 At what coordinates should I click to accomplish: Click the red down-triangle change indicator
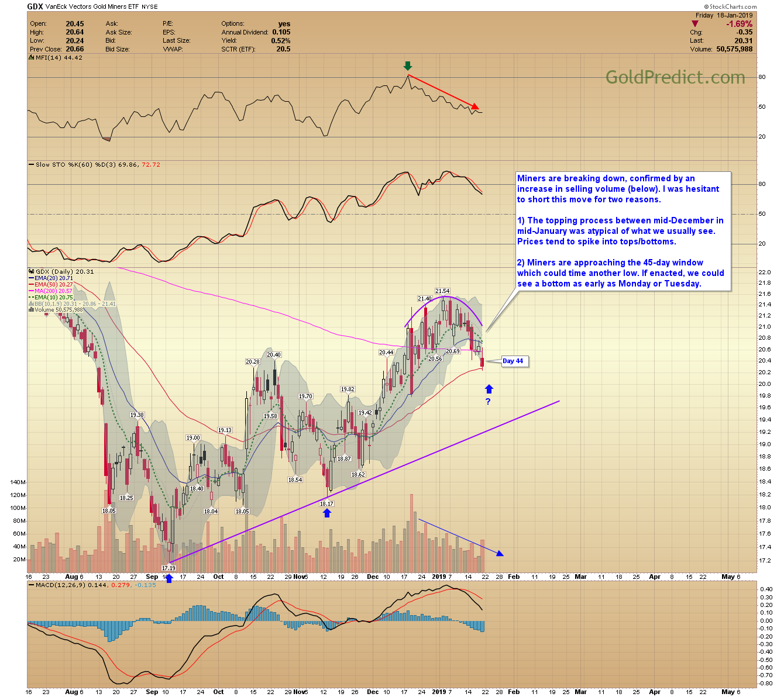(695, 24)
